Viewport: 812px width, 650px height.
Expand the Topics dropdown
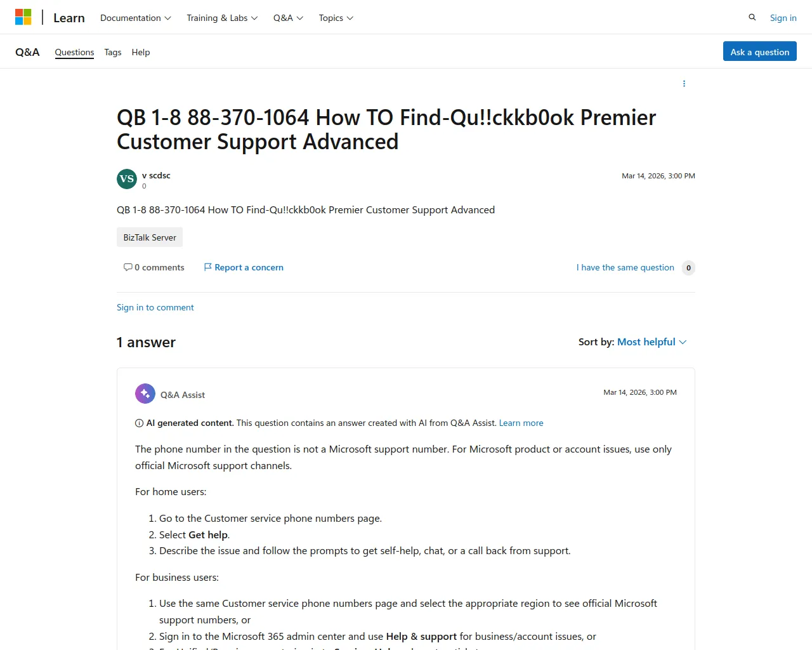pos(336,18)
